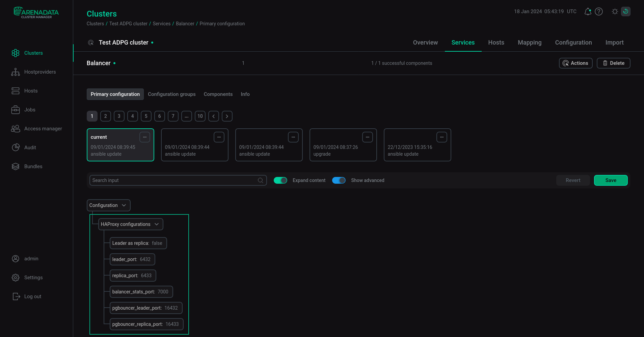644x337 pixels.
Task: Switch to Components tab
Action: [x=218, y=94]
